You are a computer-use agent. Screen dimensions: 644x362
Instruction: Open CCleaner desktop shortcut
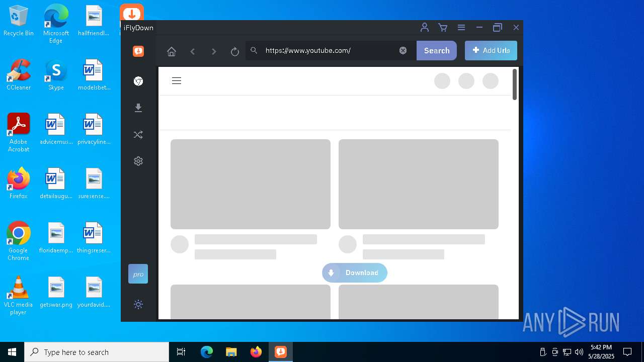tap(19, 74)
